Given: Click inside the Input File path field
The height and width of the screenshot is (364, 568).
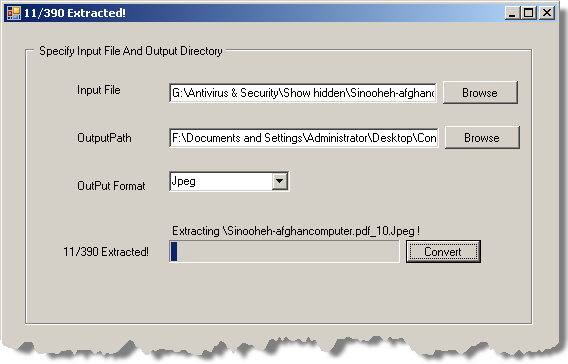Looking at the screenshot, I should (x=303, y=93).
